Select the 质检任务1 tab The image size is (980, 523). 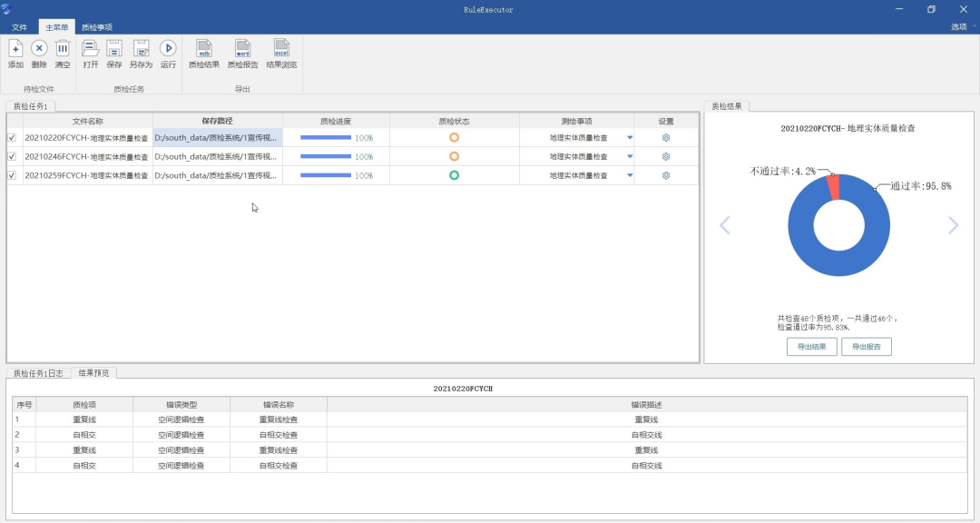click(31, 106)
